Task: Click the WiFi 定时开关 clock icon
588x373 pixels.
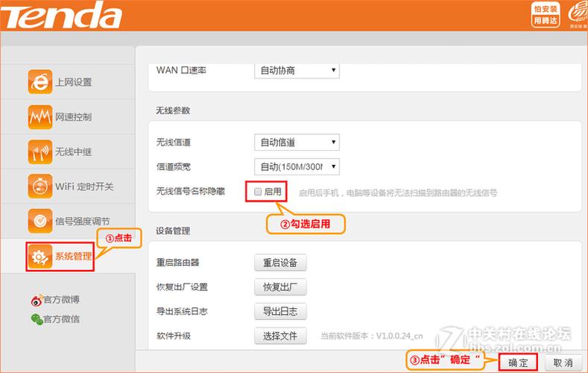Action: click(x=40, y=186)
